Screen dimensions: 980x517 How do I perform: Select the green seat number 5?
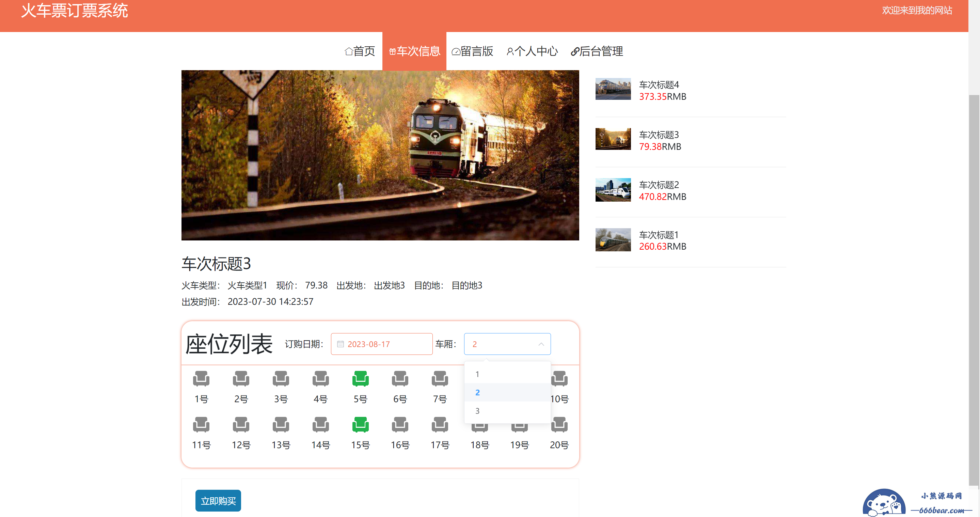(x=360, y=378)
